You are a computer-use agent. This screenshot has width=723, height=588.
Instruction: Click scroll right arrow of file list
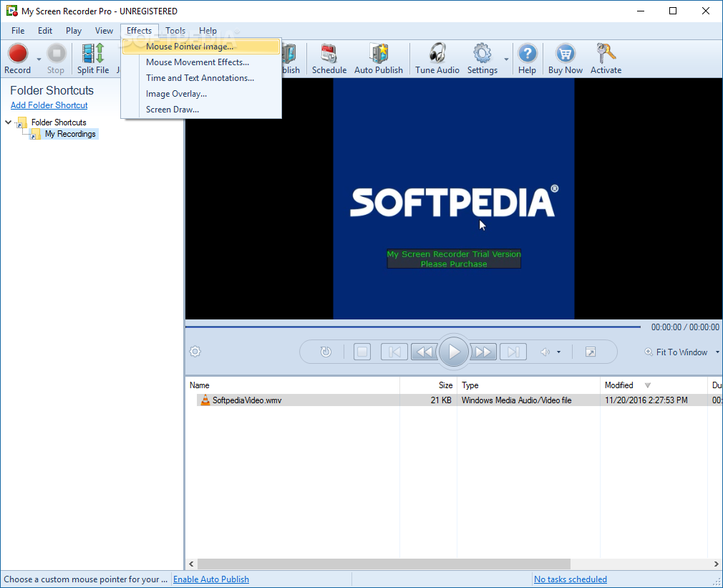[716, 564]
